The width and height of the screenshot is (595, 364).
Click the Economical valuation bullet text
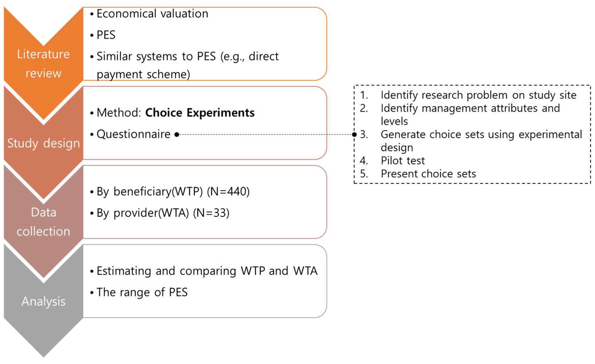click(152, 14)
